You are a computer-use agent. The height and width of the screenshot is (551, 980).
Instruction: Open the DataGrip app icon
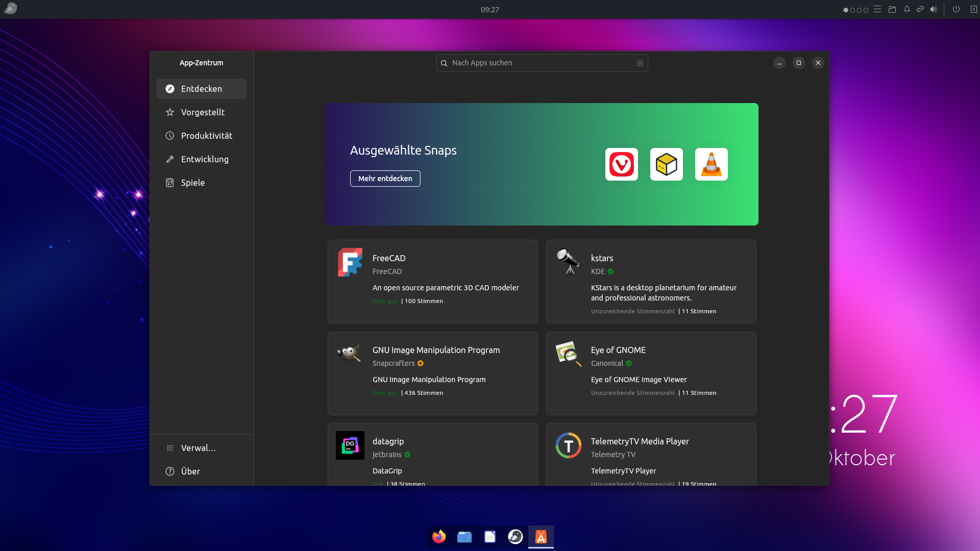(x=350, y=445)
